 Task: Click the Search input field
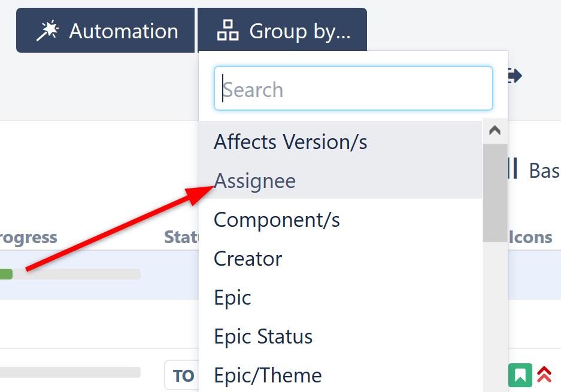(353, 89)
